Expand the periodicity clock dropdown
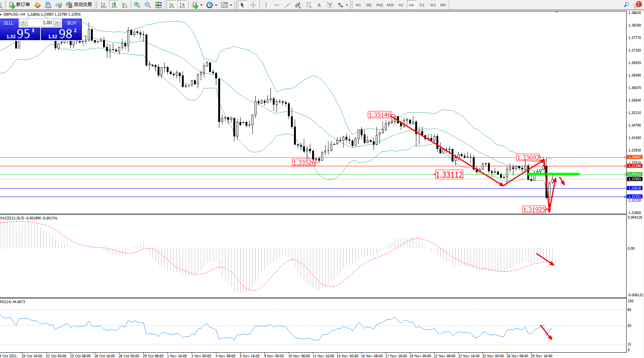 (216, 5)
